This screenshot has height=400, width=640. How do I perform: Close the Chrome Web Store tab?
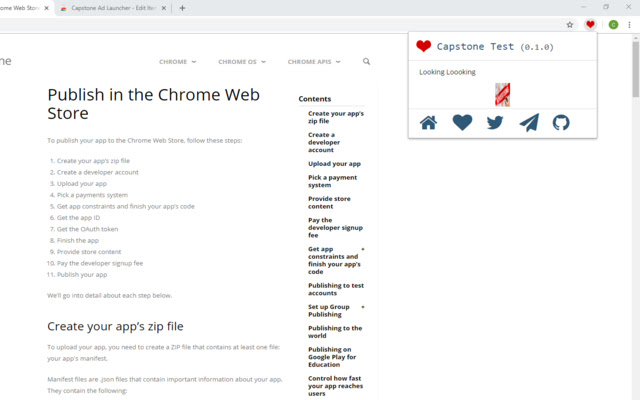(47, 8)
